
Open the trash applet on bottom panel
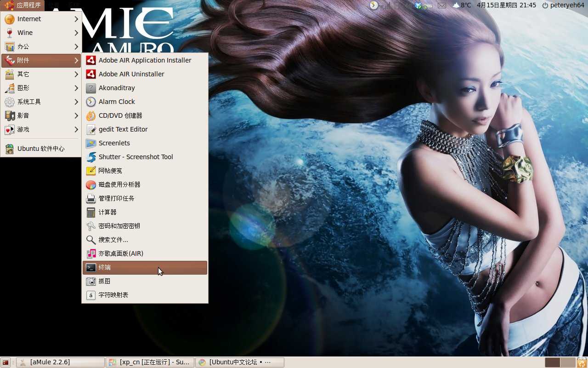tap(582, 362)
